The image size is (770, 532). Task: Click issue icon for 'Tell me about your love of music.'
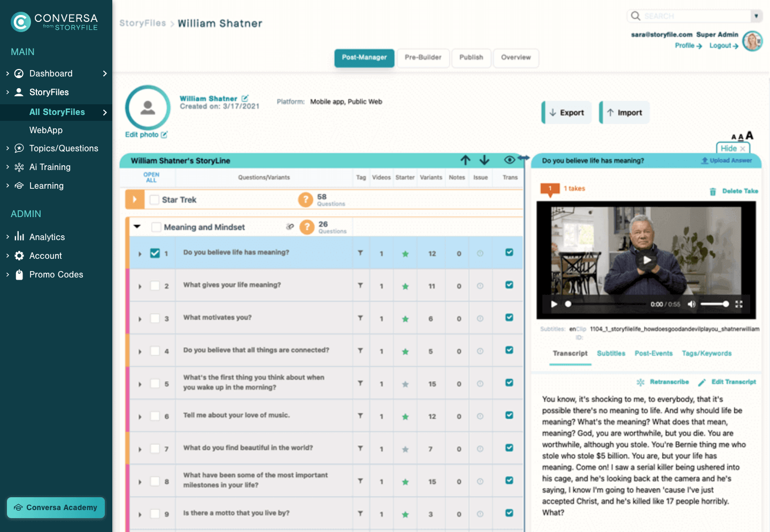(480, 416)
